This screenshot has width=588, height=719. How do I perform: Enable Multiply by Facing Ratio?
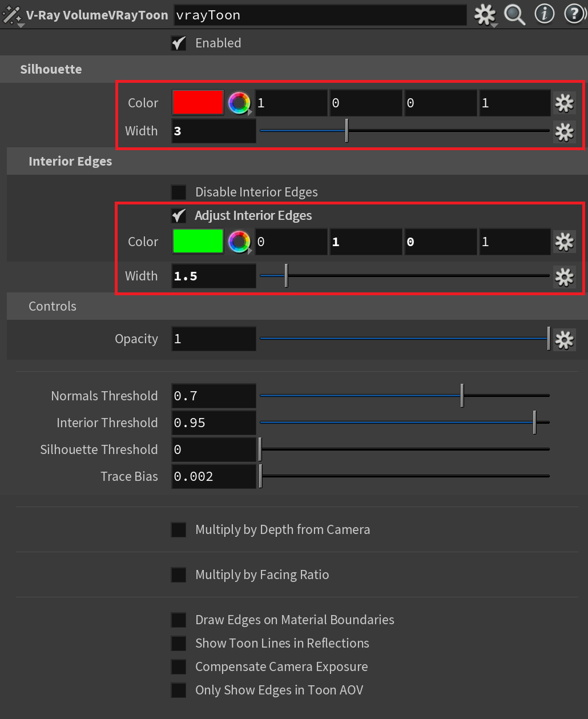tap(179, 575)
